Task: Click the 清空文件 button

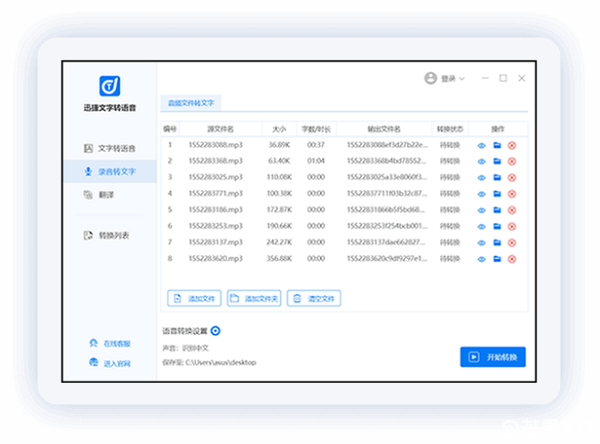Action: (x=314, y=298)
